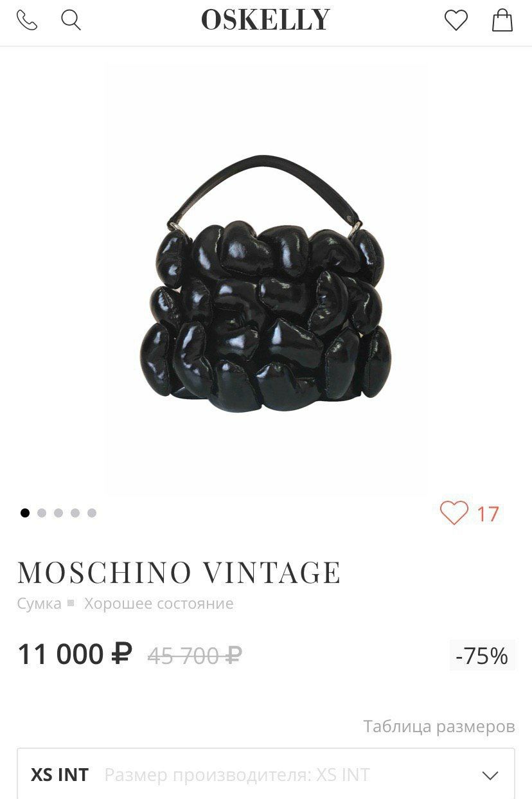532x799 pixels.
Task: Jump to fifth carousel dot
Action: (x=92, y=513)
